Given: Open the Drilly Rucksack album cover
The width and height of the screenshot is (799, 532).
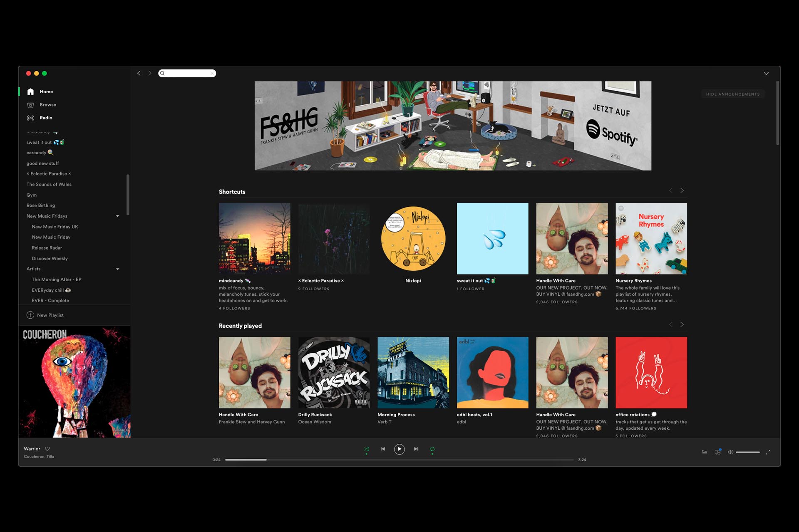Looking at the screenshot, I should (x=334, y=372).
